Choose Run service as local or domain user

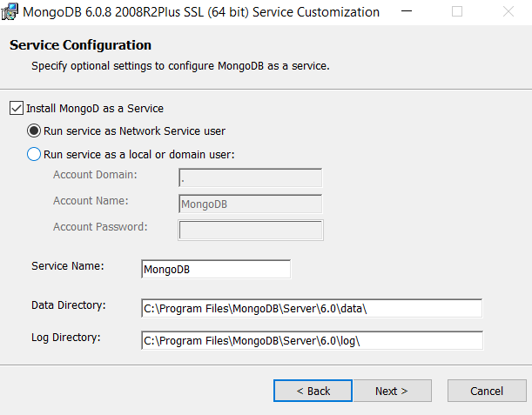(34, 155)
